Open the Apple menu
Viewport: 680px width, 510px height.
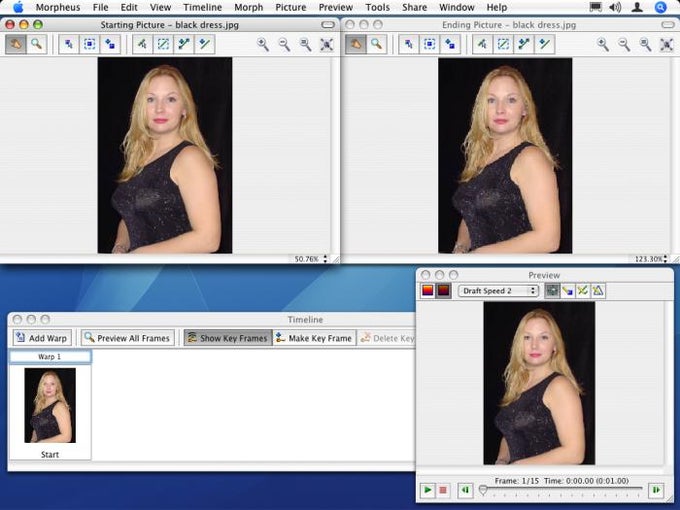point(18,7)
